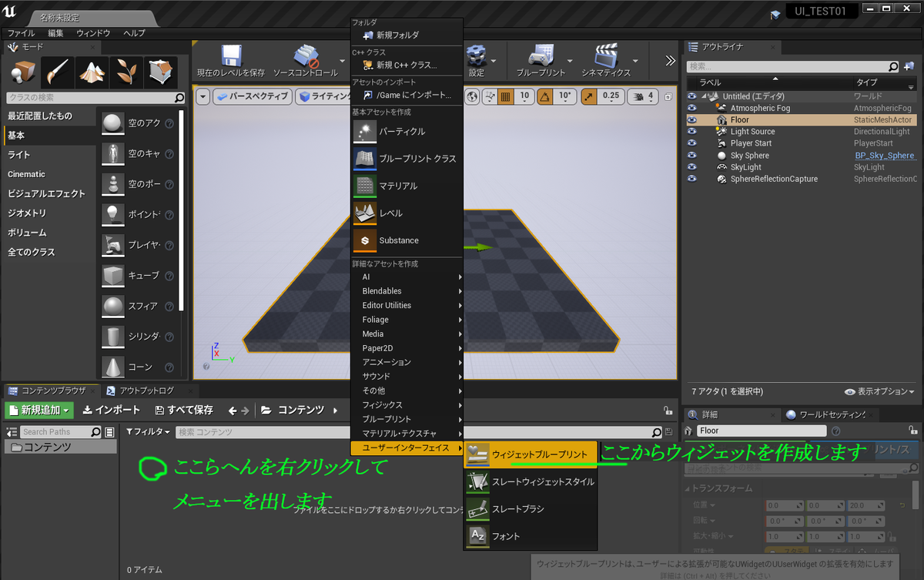Collapse the Untitled (エディタ) world tree
The image size is (924, 580).
click(x=705, y=96)
